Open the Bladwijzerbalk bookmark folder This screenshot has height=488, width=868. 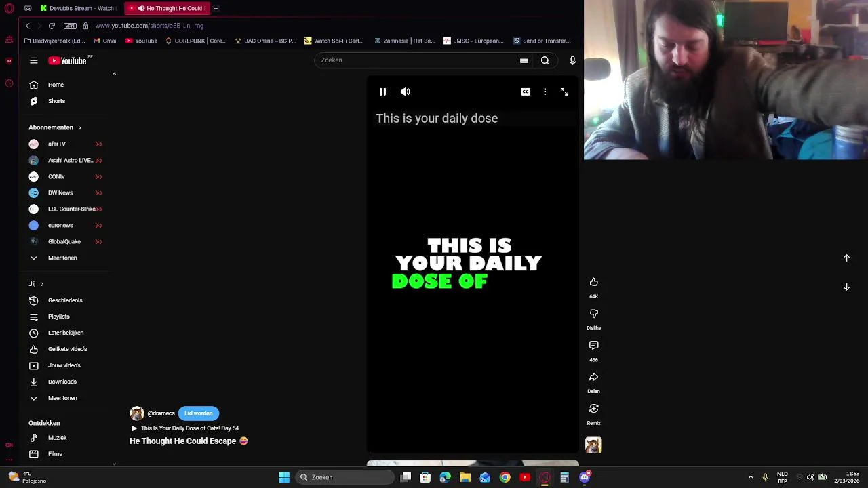pos(54,41)
